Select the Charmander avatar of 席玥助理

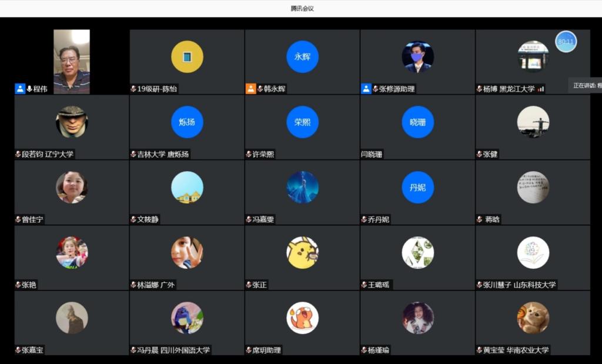(x=302, y=318)
